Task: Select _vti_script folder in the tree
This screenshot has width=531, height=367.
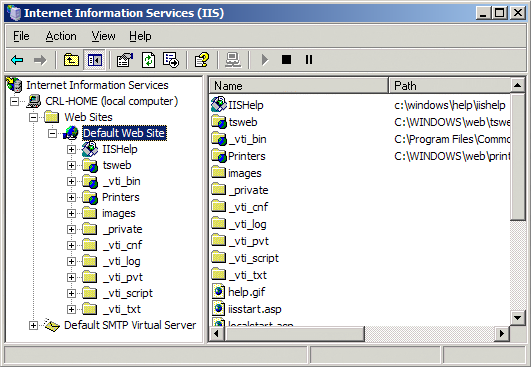Action: (127, 293)
